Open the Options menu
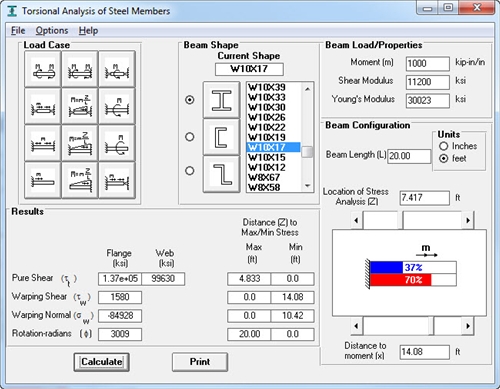Image resolution: width=500 pixels, height=389 pixels. tap(52, 31)
